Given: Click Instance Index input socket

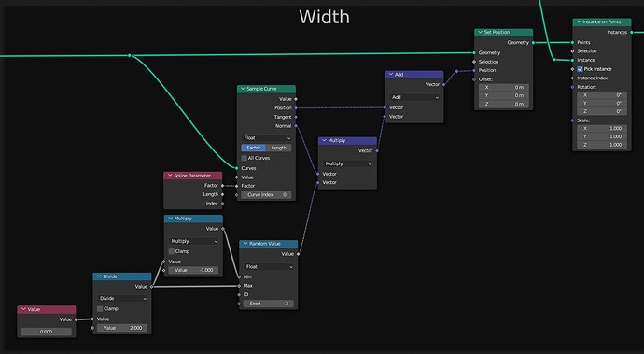Looking at the screenshot, I should [x=572, y=78].
